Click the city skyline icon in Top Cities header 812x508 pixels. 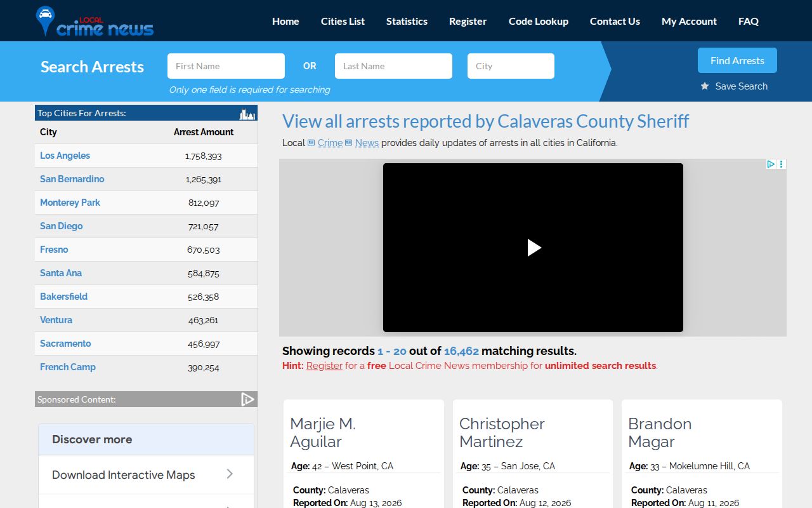pyautogui.click(x=247, y=114)
